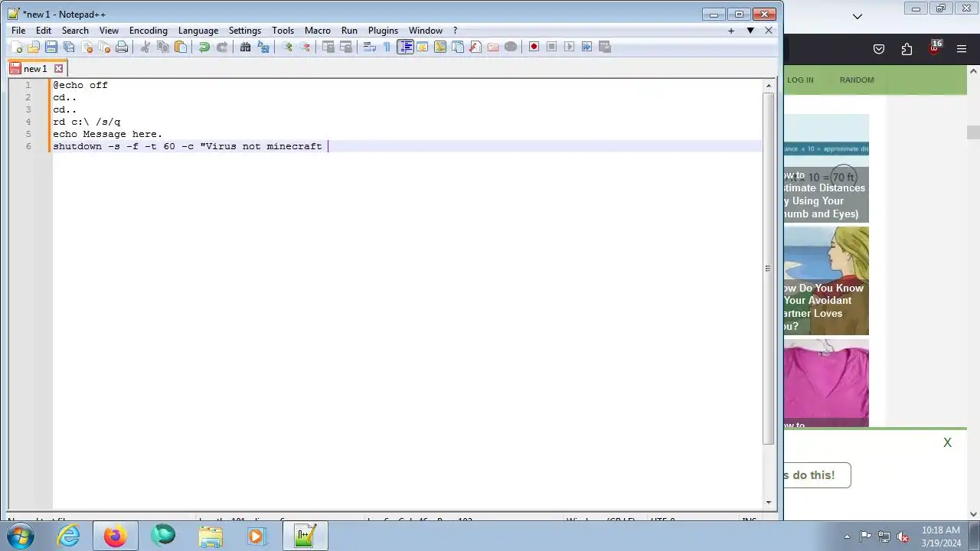
Task: Open the Language menu
Action: 198,31
